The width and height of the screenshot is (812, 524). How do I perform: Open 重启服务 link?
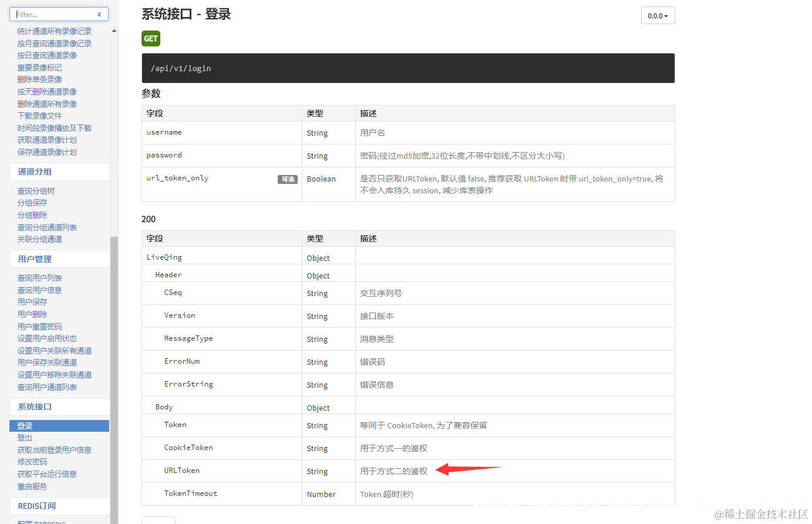[x=32, y=486]
